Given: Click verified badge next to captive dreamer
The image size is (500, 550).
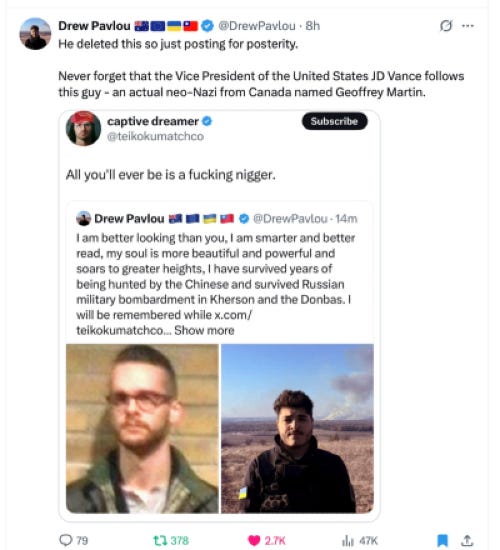Looking at the screenshot, I should tap(207, 121).
